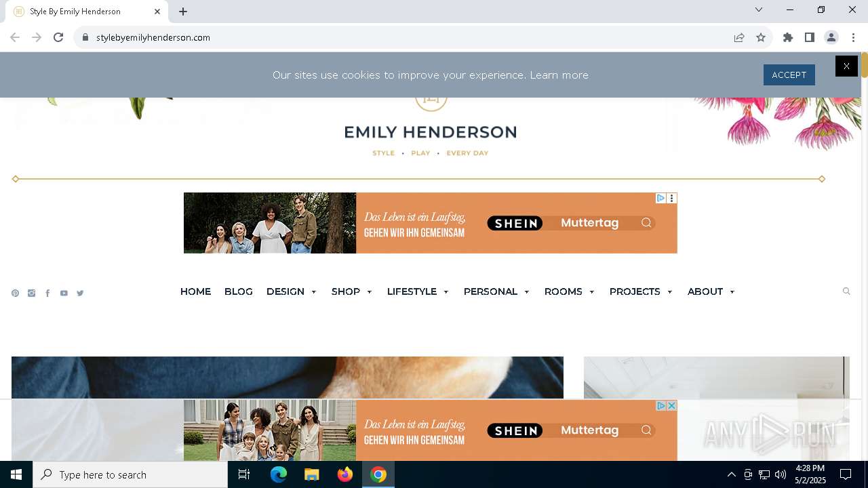This screenshot has height=488, width=868.
Task: Open the volume control in tray
Action: [x=781, y=474]
